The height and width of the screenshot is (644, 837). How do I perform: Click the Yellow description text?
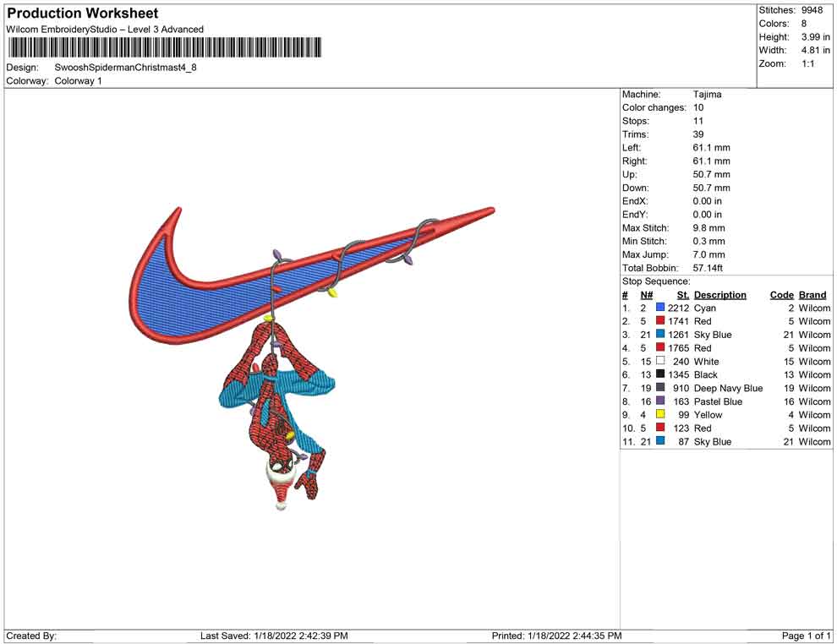[x=708, y=415]
